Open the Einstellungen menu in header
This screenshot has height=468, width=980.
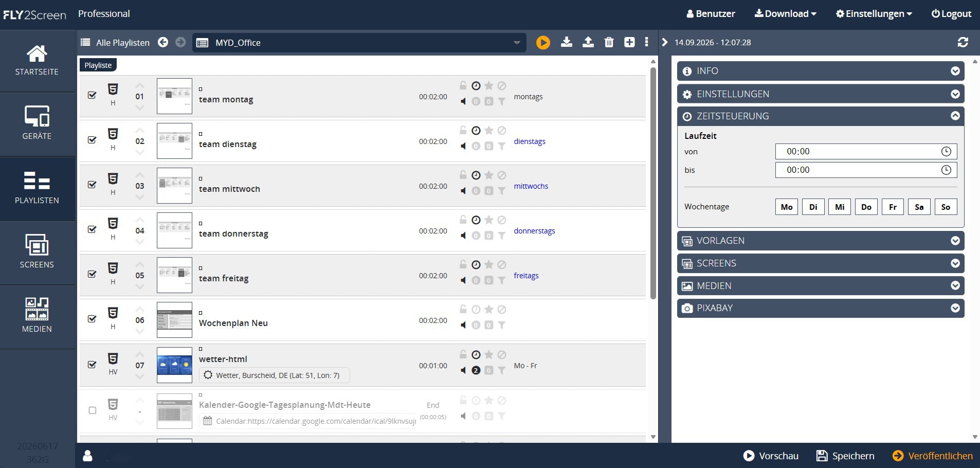874,14
